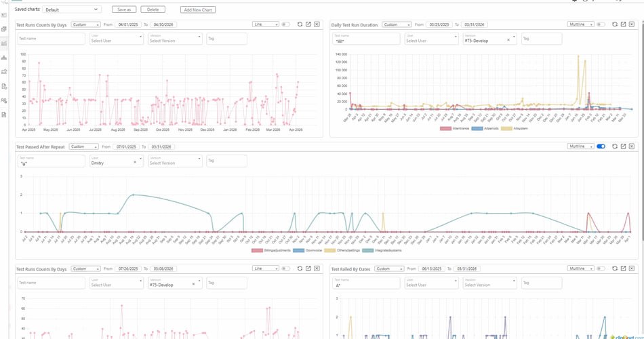
Task: Click the Tag field in Daily Test Run Duration
Action: [541, 39]
